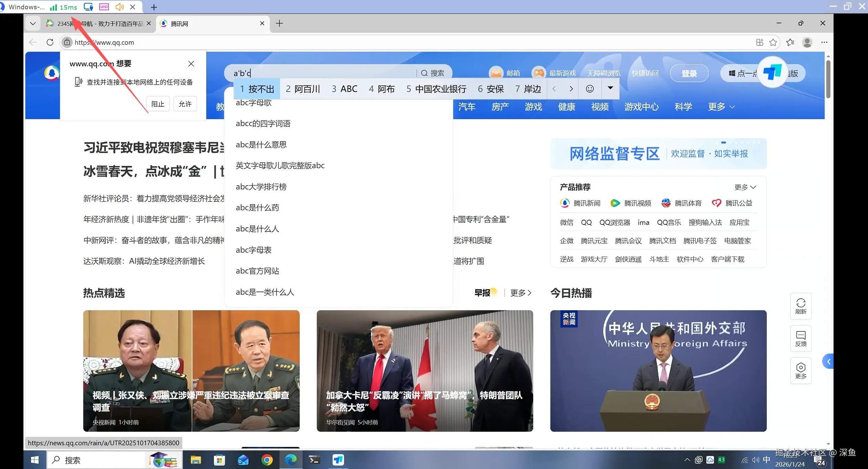This screenshot has height=469, width=868.
Task: Click the browser refresh icon
Action: click(x=50, y=42)
